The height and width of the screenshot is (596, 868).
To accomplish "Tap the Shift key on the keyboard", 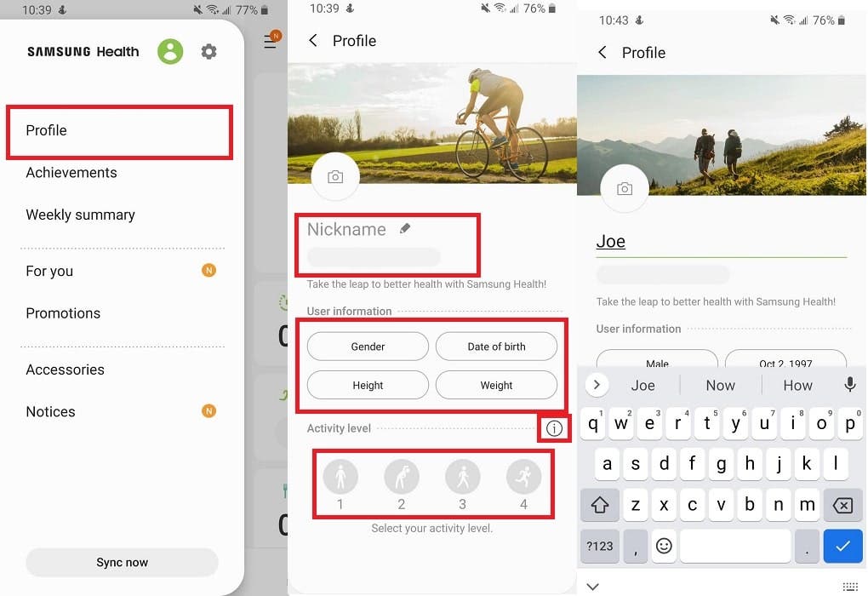I will coord(600,505).
